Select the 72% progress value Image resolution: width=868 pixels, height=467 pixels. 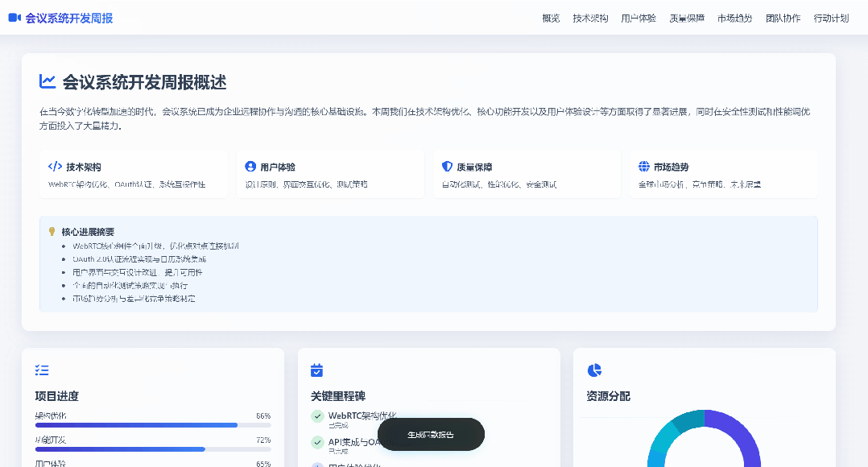point(263,440)
